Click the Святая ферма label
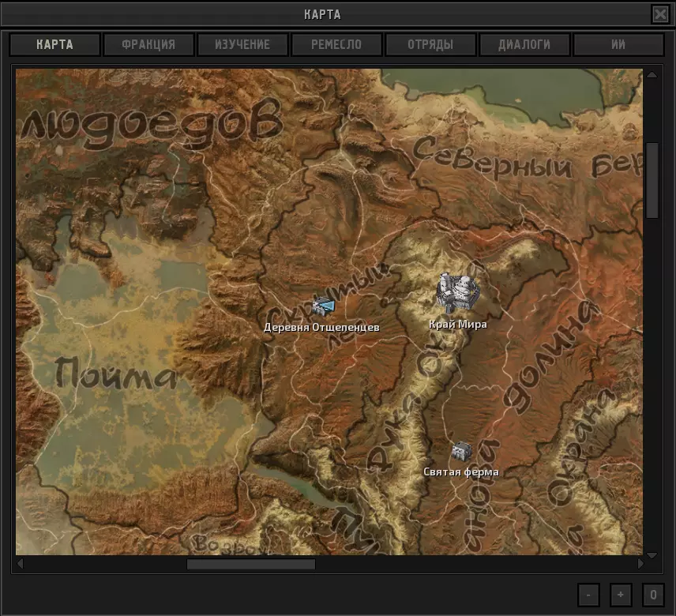 pyautogui.click(x=461, y=472)
